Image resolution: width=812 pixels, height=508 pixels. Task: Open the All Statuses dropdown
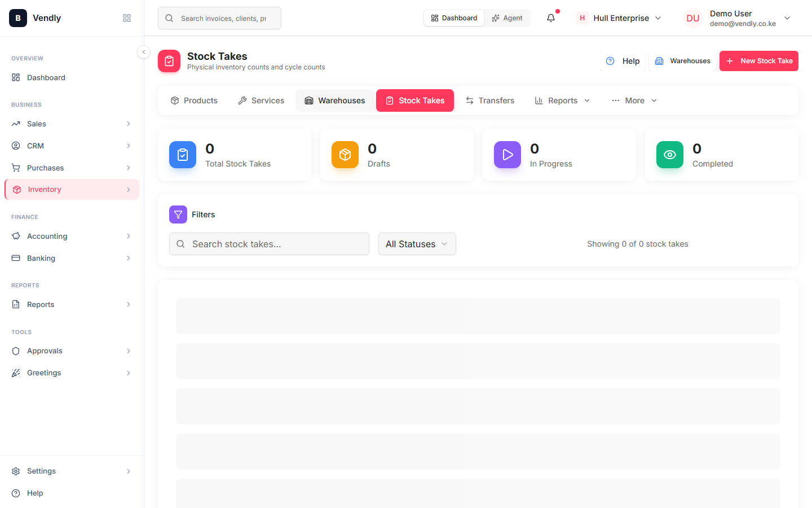click(x=417, y=244)
